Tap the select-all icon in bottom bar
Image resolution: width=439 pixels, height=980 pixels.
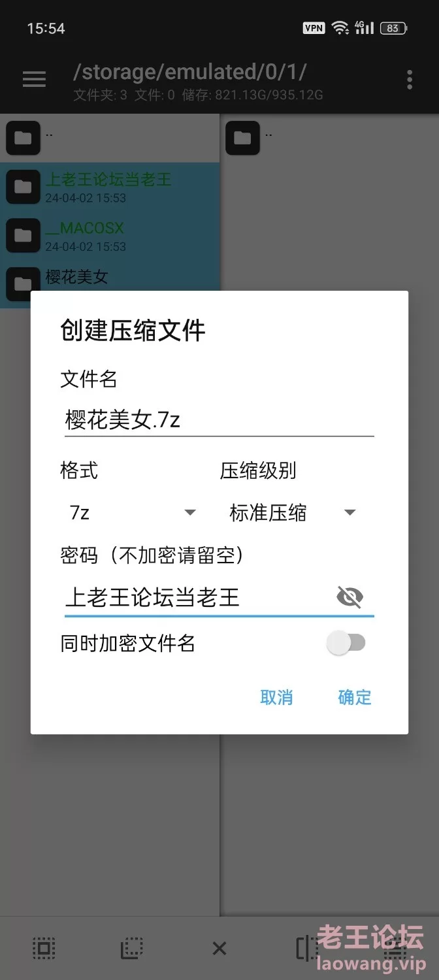[44, 949]
